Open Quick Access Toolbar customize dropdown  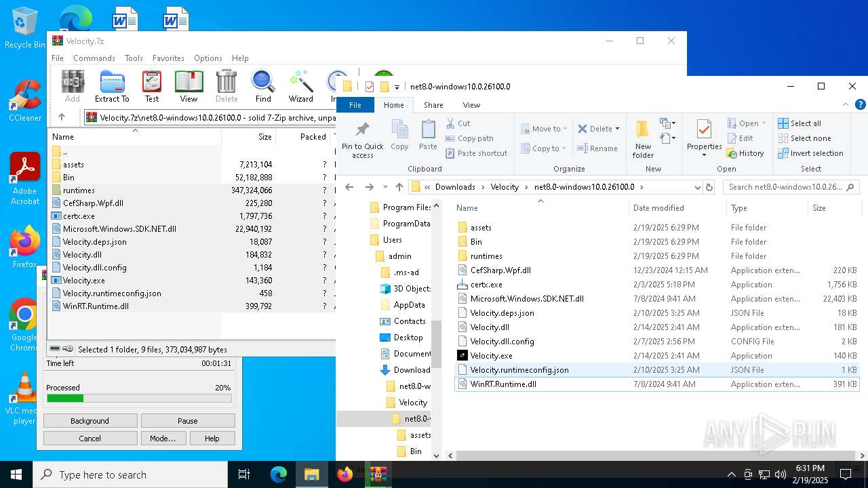(x=397, y=87)
